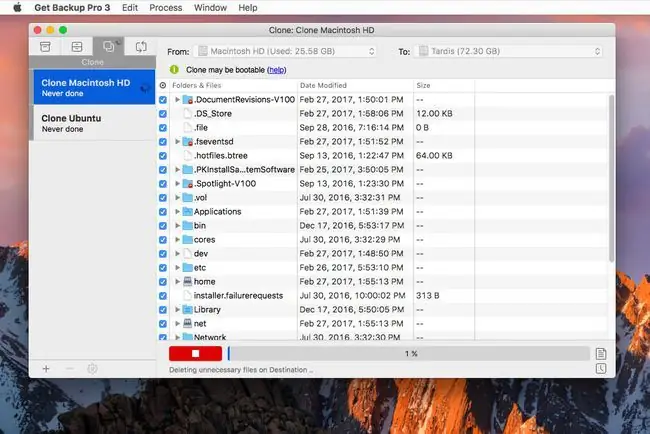Screen dimensions: 650x434
Task: Open the Window menu
Action: tap(210, 7)
